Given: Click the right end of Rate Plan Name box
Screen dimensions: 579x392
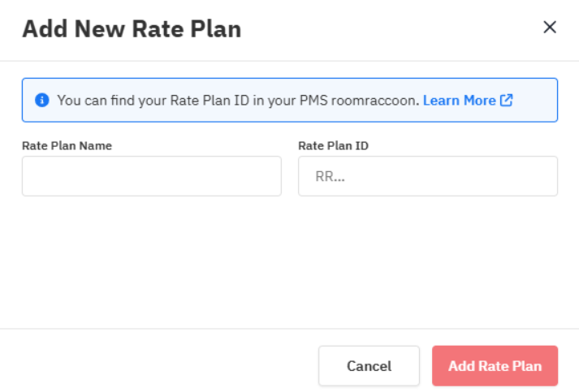Looking at the screenshot, I should click(x=268, y=176).
